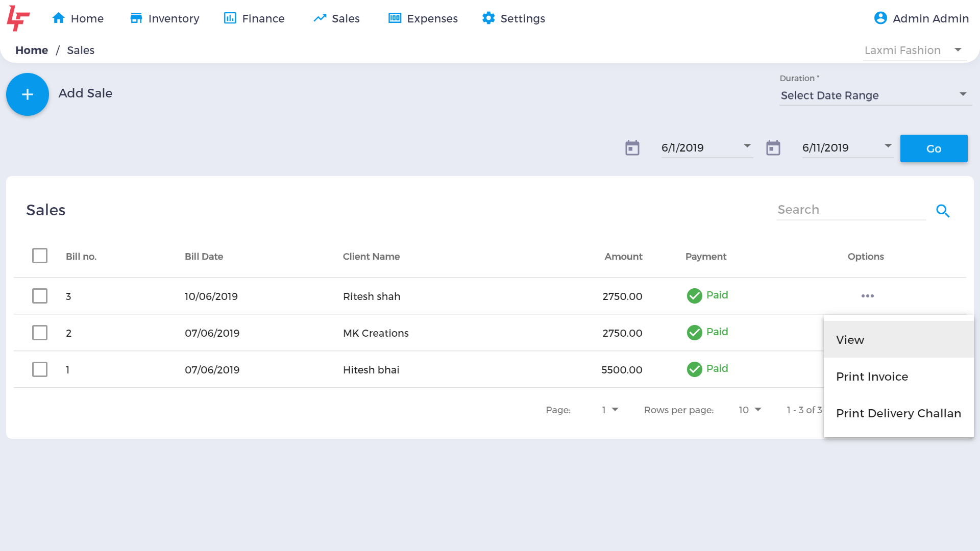The image size is (980, 551).
Task: Click Print Invoice from options menu
Action: pos(872,377)
